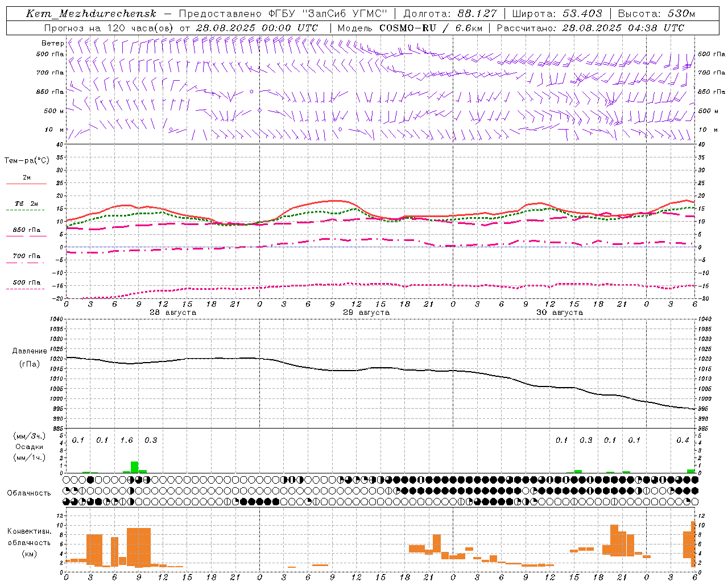This screenshot has height=582, width=728.
Task: Click the 29 августа date label
Action: click(x=366, y=313)
